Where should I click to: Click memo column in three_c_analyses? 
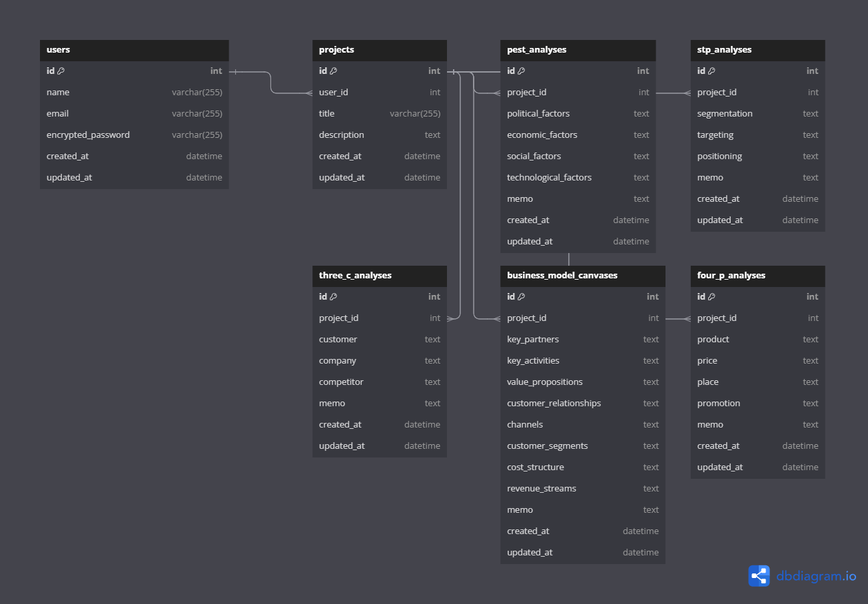coord(380,403)
